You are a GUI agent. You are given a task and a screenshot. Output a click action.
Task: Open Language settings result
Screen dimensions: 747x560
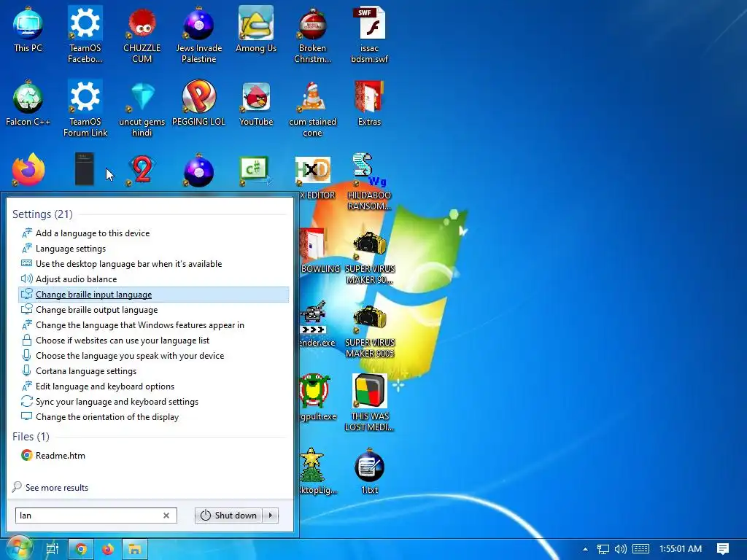(153, 248)
